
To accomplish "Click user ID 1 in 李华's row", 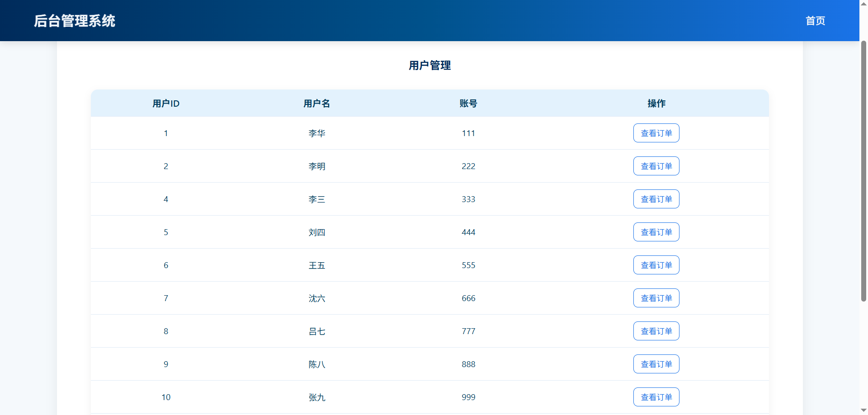I will point(166,133).
